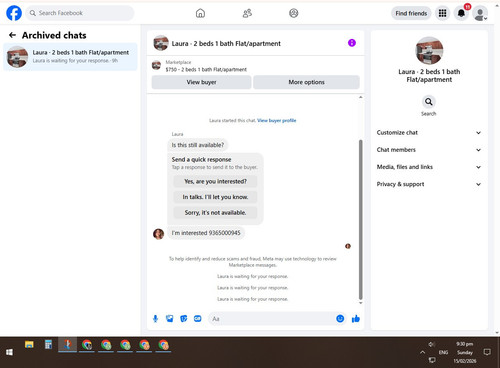Click the chat scroll down arrow

coord(361,303)
